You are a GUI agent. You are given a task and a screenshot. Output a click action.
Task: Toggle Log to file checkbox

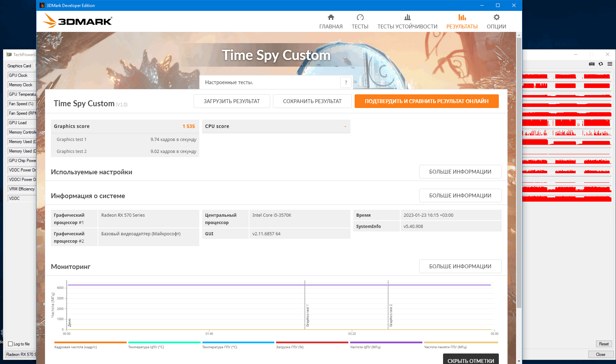click(11, 344)
